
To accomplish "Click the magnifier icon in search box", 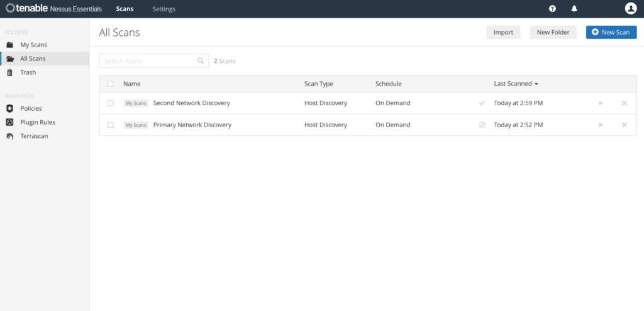I will (x=201, y=61).
